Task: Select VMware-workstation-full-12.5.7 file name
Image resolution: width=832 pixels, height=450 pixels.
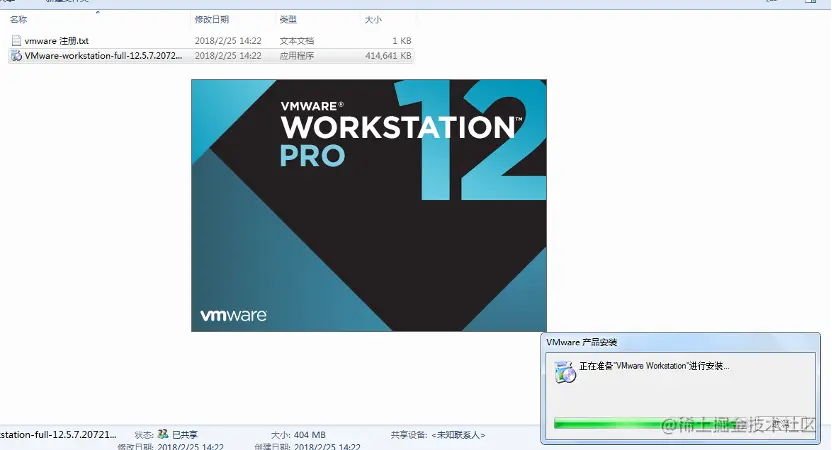Action: pyautogui.click(x=103, y=56)
